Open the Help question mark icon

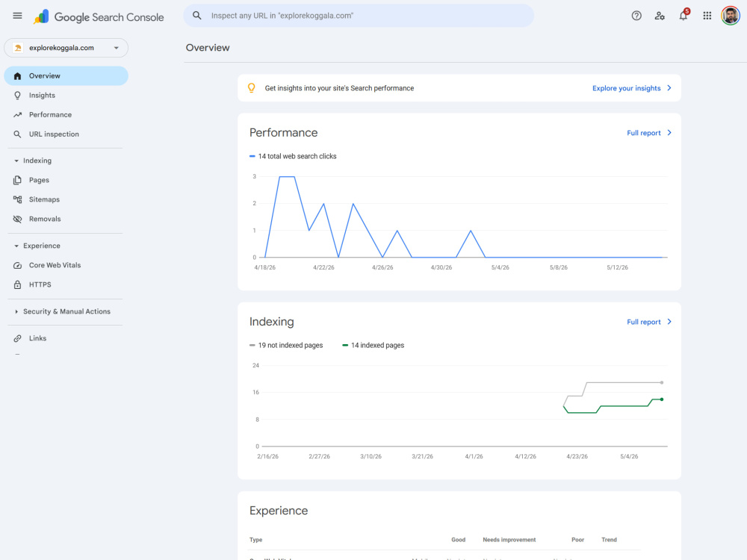pos(636,16)
